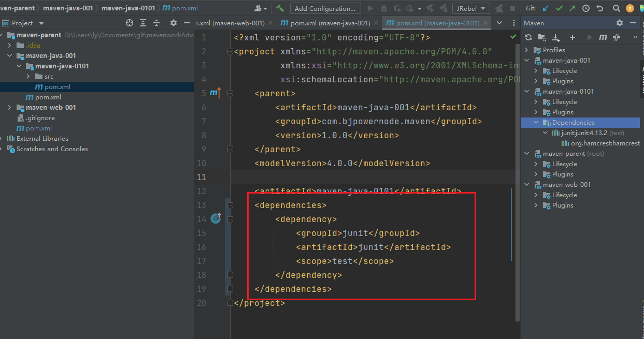The image size is (644, 339).
Task: Click the Debug bug icon in toolbar
Action: coord(384,8)
